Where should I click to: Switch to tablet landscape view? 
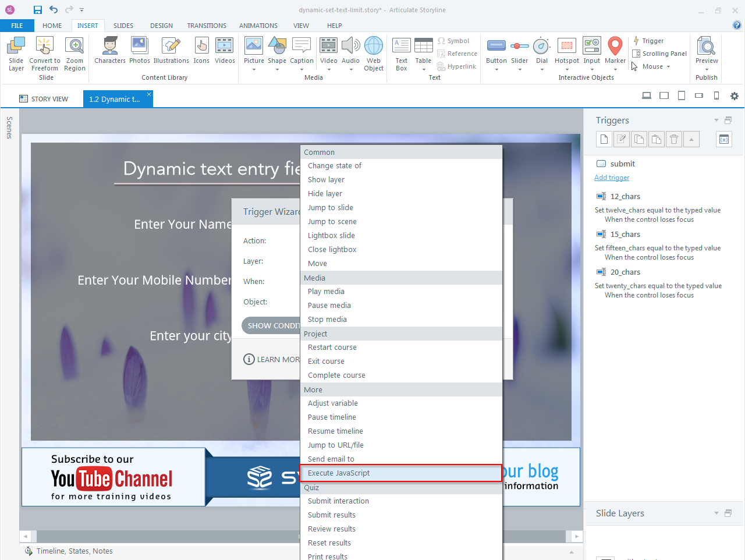click(664, 95)
